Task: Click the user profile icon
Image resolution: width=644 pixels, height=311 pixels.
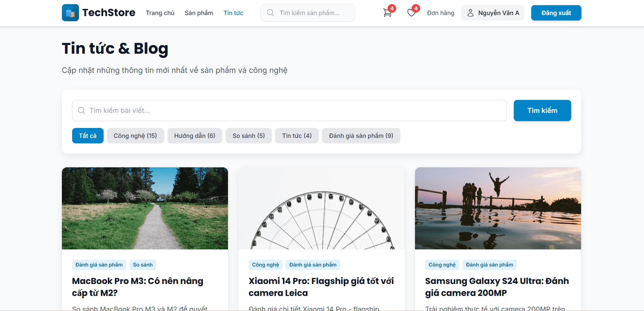Action: (x=470, y=13)
